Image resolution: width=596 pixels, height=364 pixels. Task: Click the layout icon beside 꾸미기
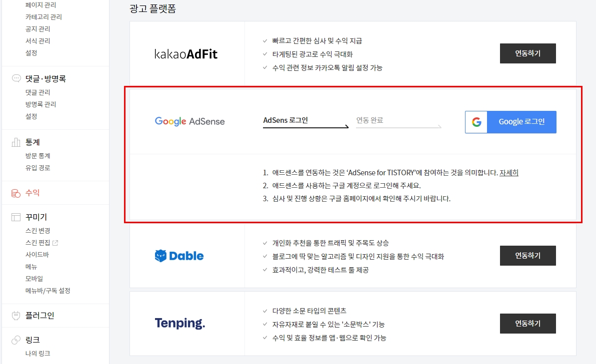click(16, 217)
